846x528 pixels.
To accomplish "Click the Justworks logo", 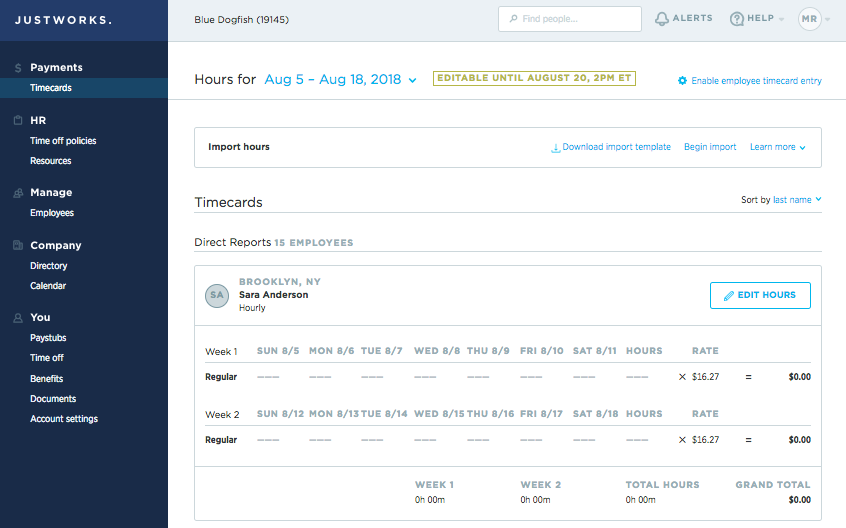I will (63, 20).
